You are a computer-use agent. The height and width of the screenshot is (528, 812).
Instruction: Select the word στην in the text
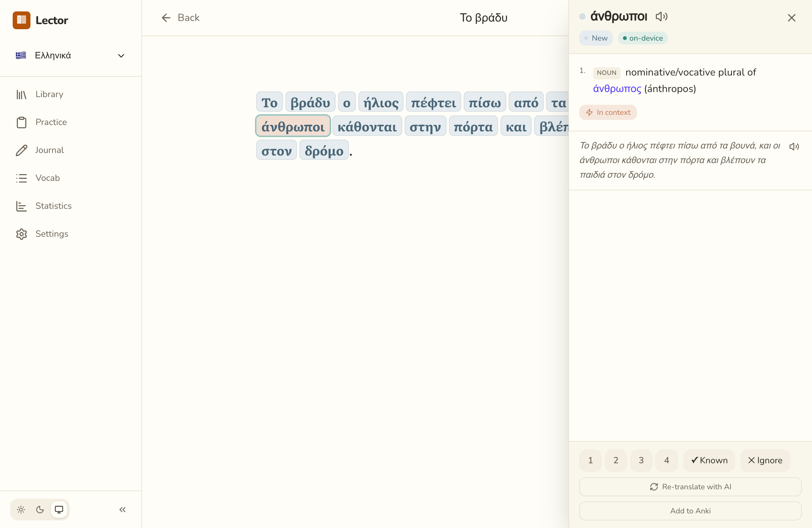425,126
